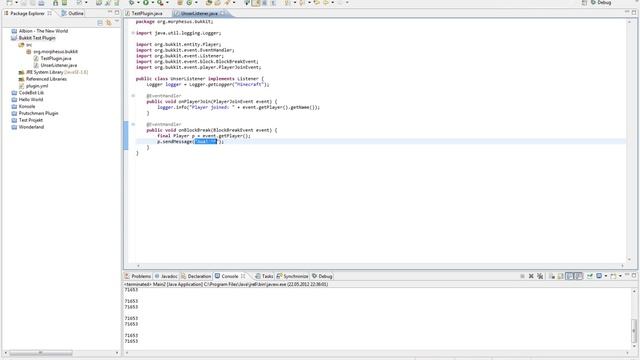Open the Declaration view tab
This screenshot has width=640, height=360.
tap(196, 276)
